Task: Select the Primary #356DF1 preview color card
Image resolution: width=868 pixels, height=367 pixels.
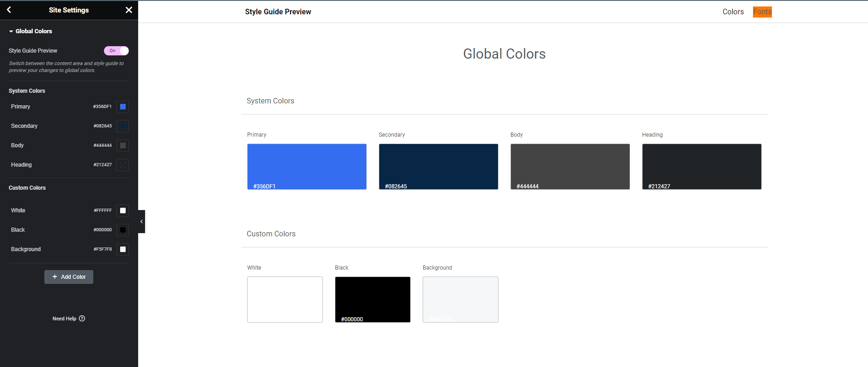Action: pos(307,167)
